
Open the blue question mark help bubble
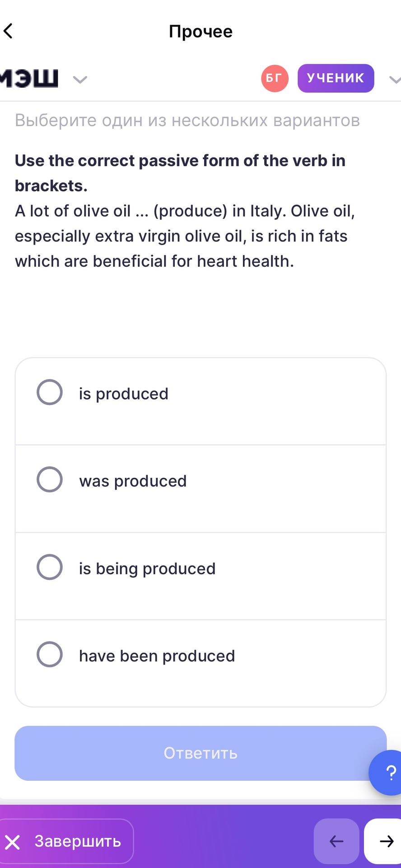tap(387, 773)
